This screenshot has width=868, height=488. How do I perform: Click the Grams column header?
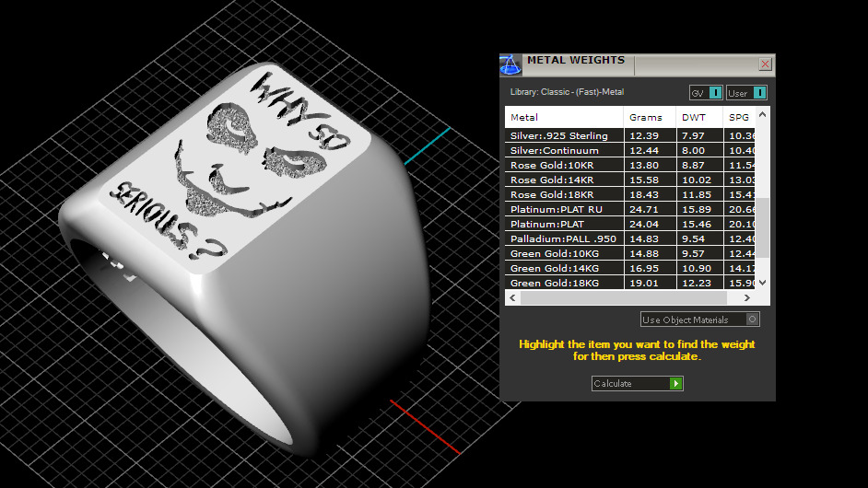tap(650, 117)
